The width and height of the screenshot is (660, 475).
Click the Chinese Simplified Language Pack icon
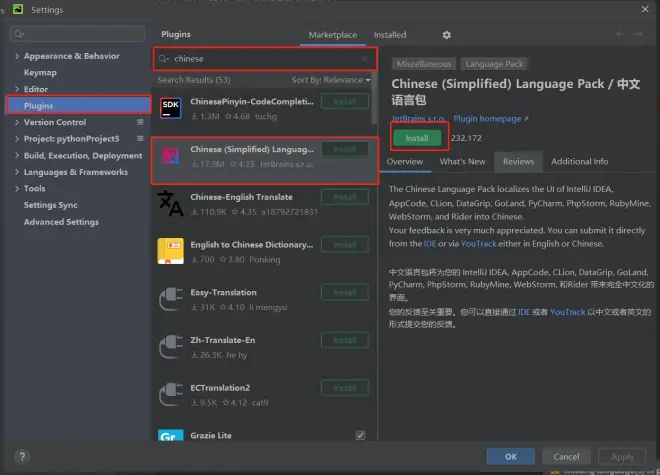pos(170,156)
